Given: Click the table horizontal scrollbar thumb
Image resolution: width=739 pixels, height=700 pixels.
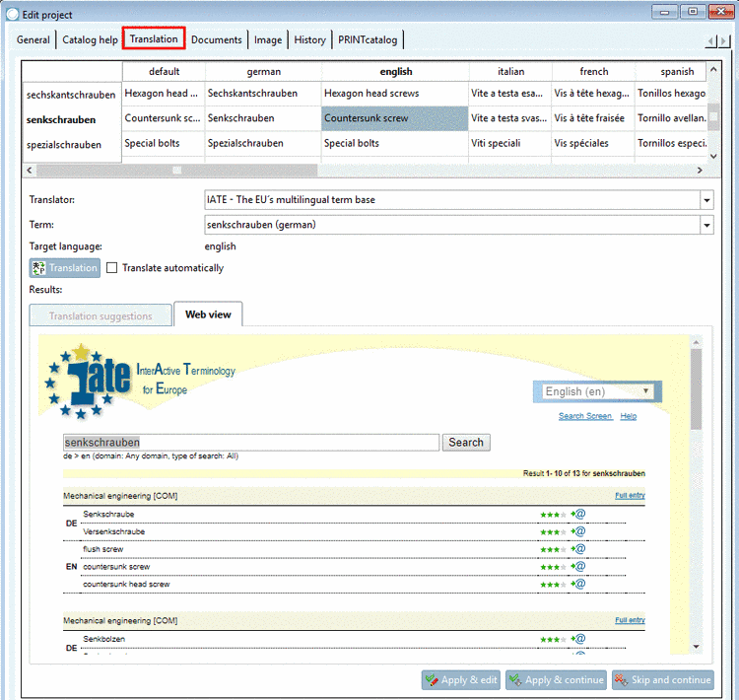Looking at the screenshot, I should pos(176,171).
